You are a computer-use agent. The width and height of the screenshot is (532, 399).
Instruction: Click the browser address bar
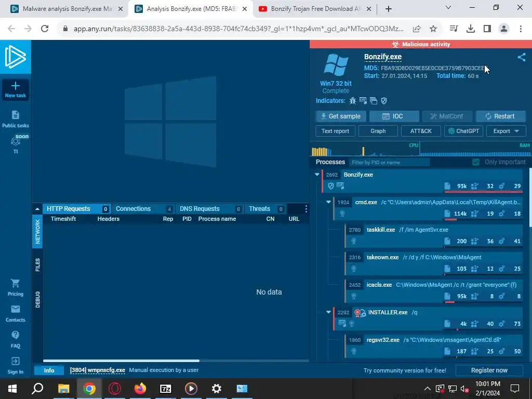238,29
